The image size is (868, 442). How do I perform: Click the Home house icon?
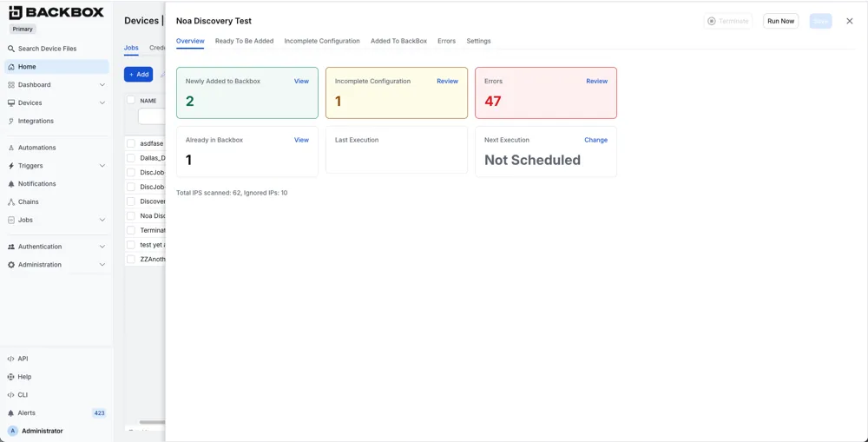pos(11,67)
